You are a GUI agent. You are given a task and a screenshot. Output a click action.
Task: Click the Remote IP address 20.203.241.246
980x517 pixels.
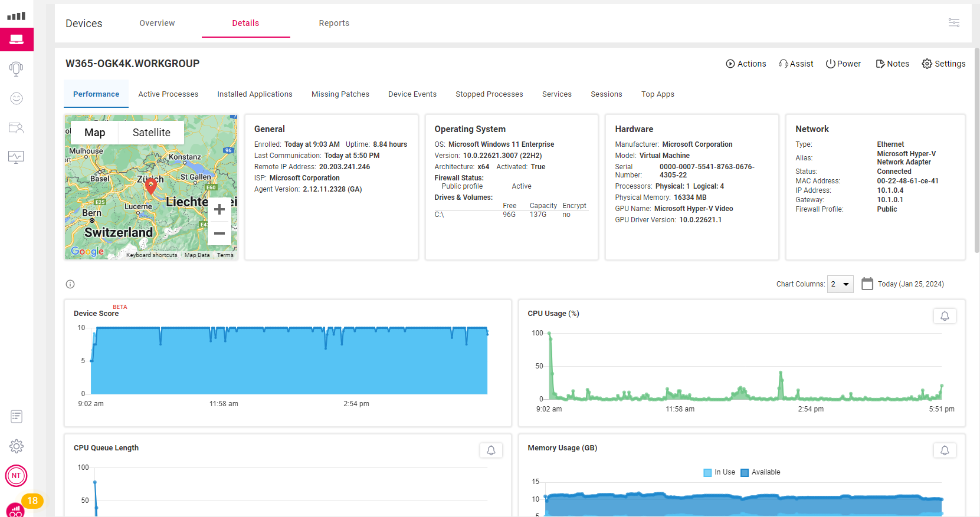coord(345,167)
